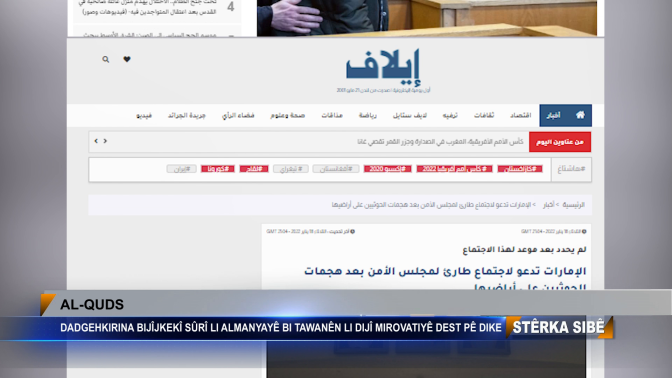Open the اقتصاد menu item
The height and width of the screenshot is (378, 672).
[520, 115]
